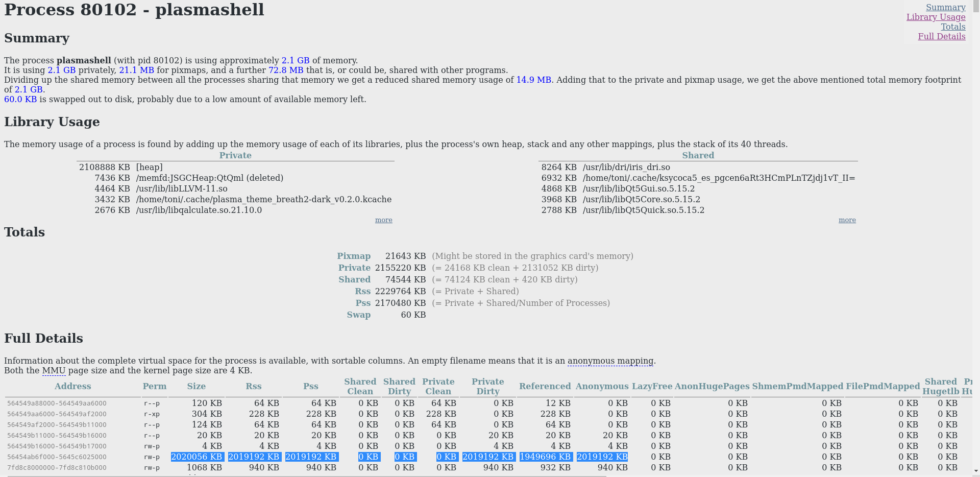
Task: Click address 564549b11000-564549b16000
Action: [x=57, y=436]
